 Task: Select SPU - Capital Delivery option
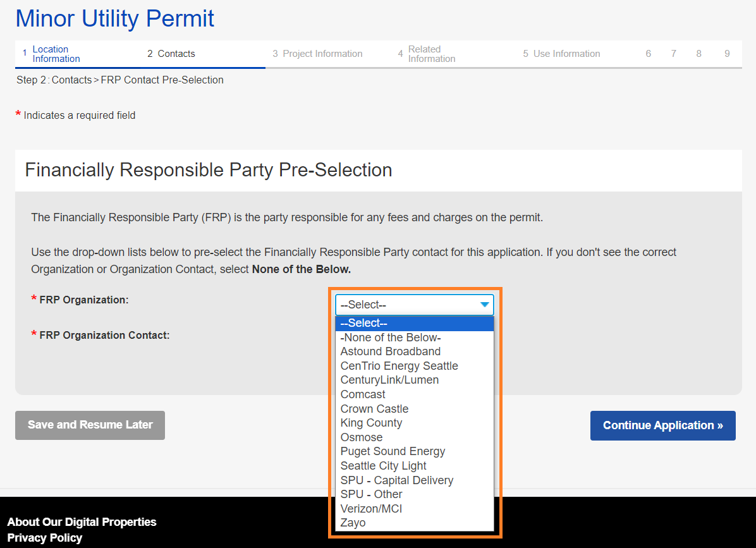point(396,480)
